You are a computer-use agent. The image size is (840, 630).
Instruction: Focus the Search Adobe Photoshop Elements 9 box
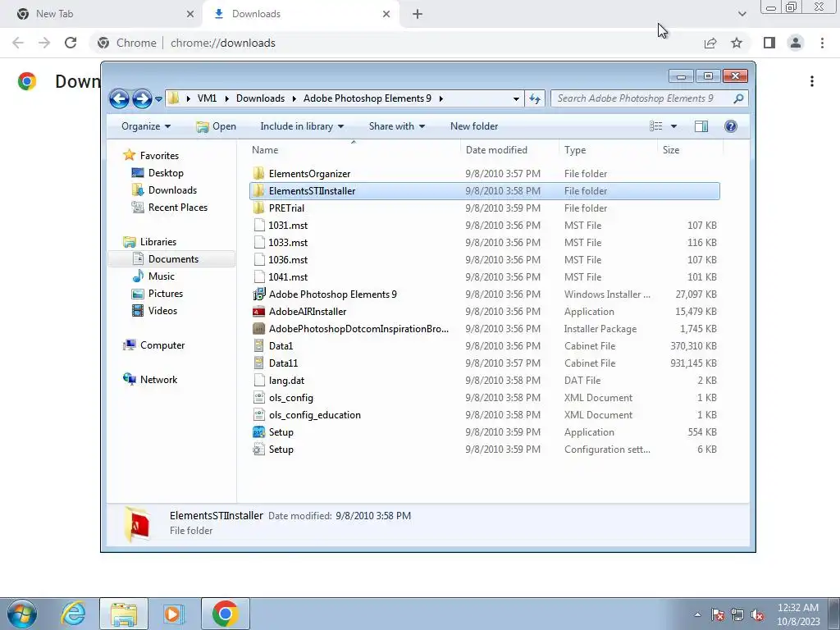click(x=649, y=98)
